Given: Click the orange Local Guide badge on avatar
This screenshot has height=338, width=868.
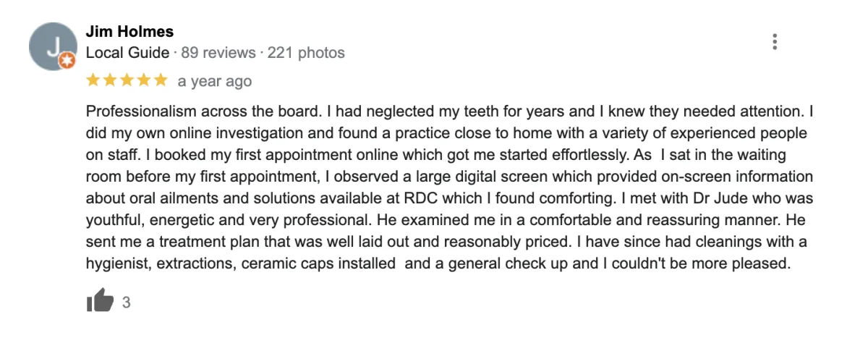Looking at the screenshot, I should [x=67, y=62].
